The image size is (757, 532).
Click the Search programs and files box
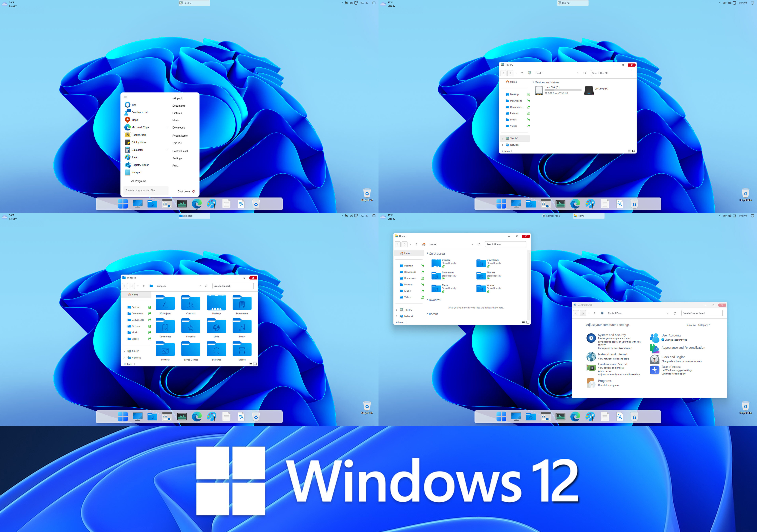coord(146,190)
